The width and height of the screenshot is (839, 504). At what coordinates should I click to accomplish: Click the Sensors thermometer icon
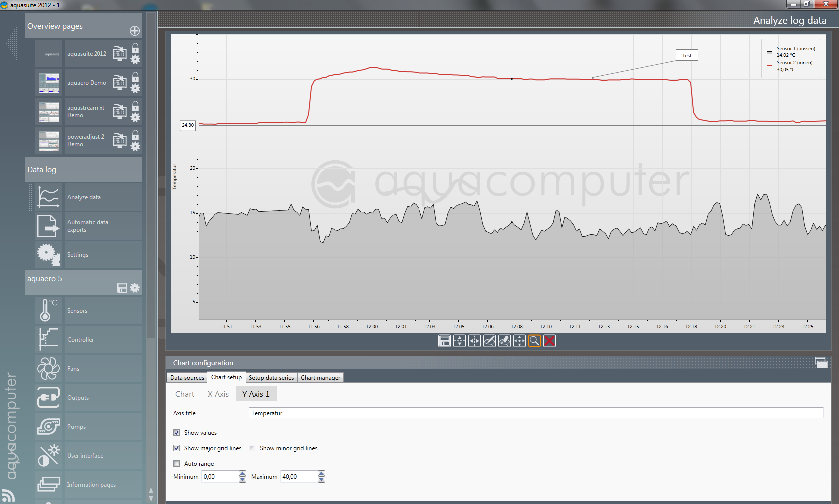[x=48, y=310]
